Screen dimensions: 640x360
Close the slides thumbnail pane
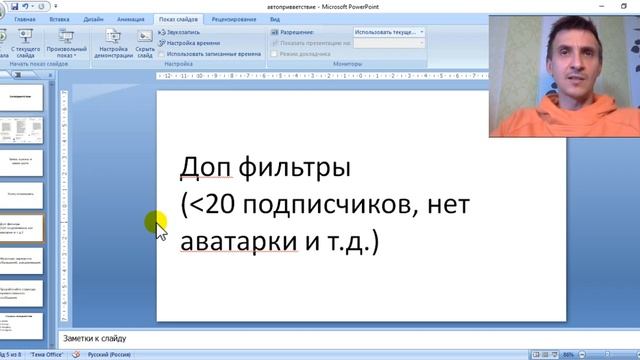[x=50, y=75]
